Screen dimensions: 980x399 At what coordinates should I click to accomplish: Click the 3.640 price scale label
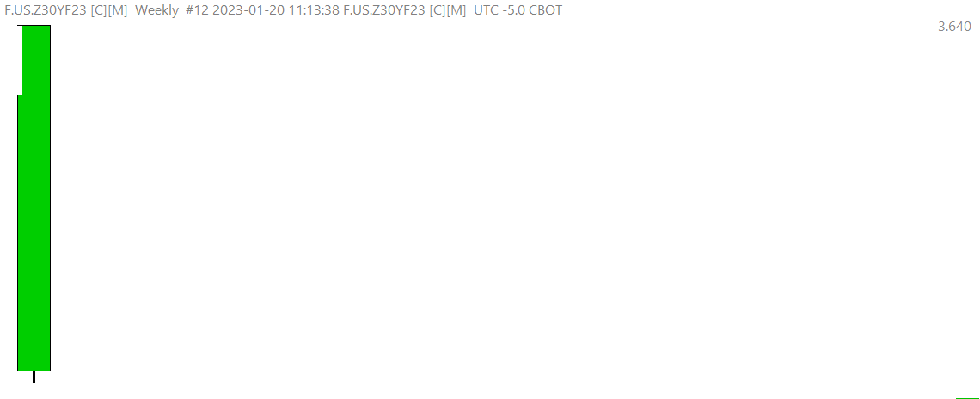pos(954,27)
